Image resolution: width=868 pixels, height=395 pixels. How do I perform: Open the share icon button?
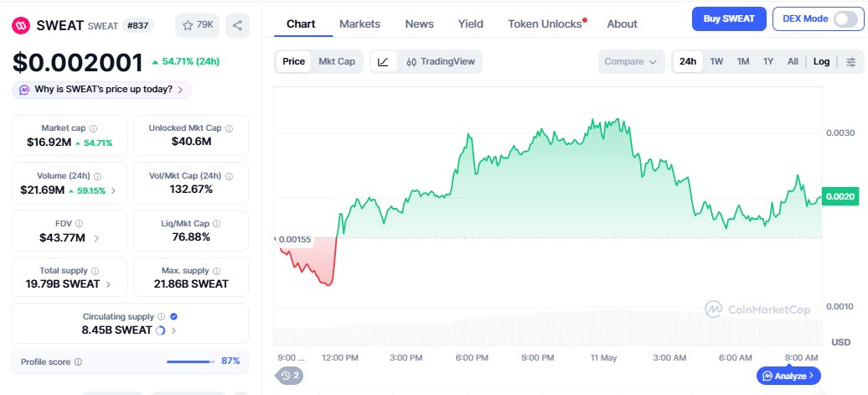237,25
